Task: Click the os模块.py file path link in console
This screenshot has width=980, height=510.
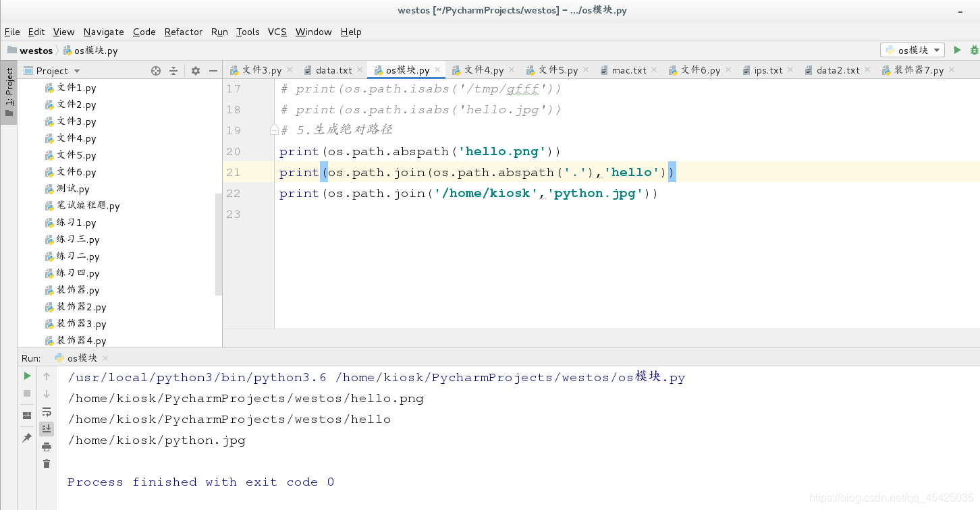Action: [x=510, y=377]
